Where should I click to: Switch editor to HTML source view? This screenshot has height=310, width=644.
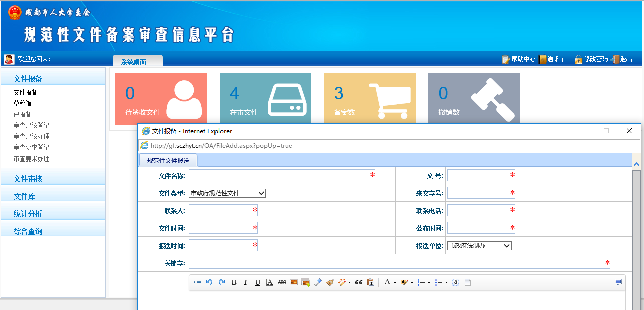197,282
